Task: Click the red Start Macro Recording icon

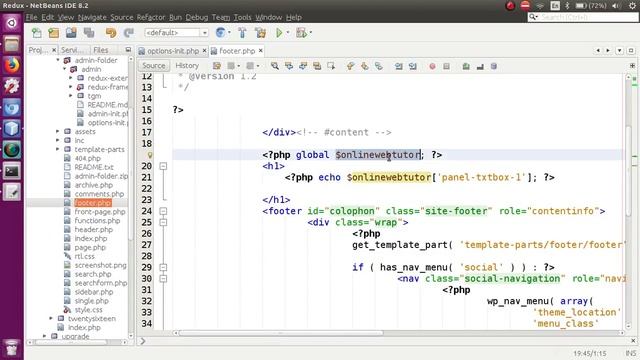Action: tap(432, 66)
